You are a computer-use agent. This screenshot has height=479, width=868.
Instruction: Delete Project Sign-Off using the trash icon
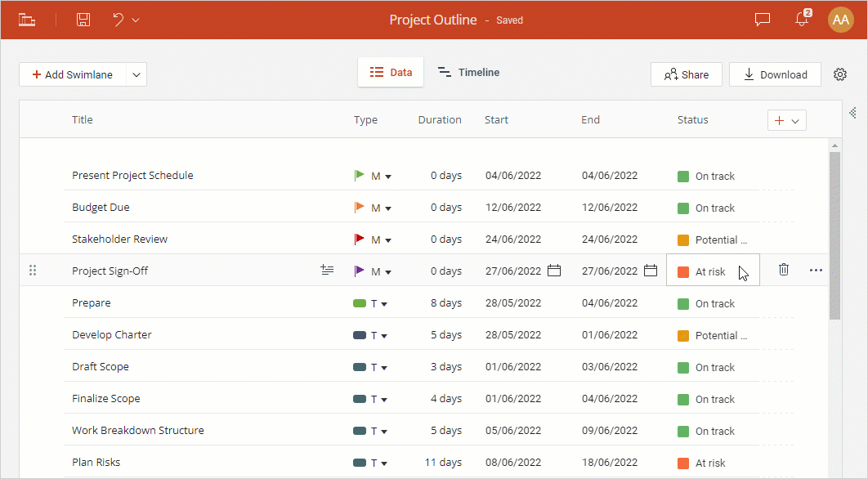click(x=784, y=269)
